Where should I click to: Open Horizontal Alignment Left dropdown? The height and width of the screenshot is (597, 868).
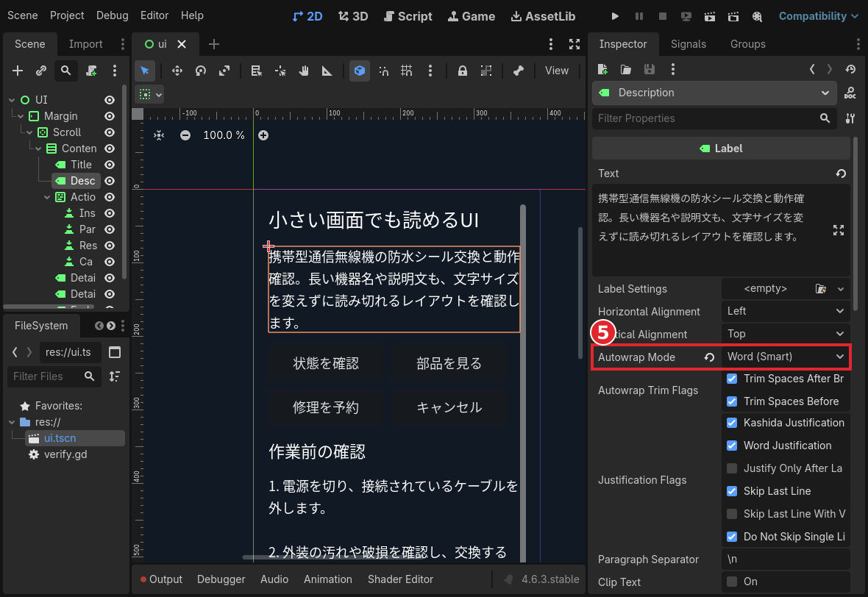(x=786, y=312)
